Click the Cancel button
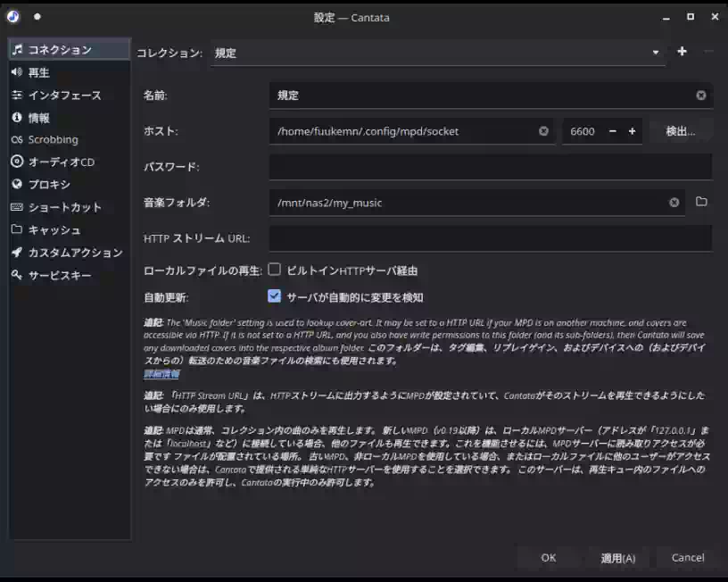728x582 pixels. (x=688, y=558)
